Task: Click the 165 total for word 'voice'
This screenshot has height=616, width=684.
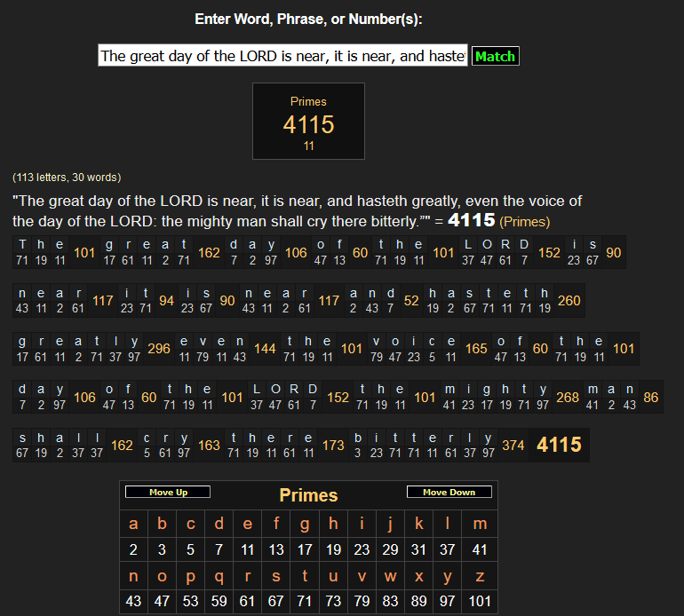Action: (476, 349)
